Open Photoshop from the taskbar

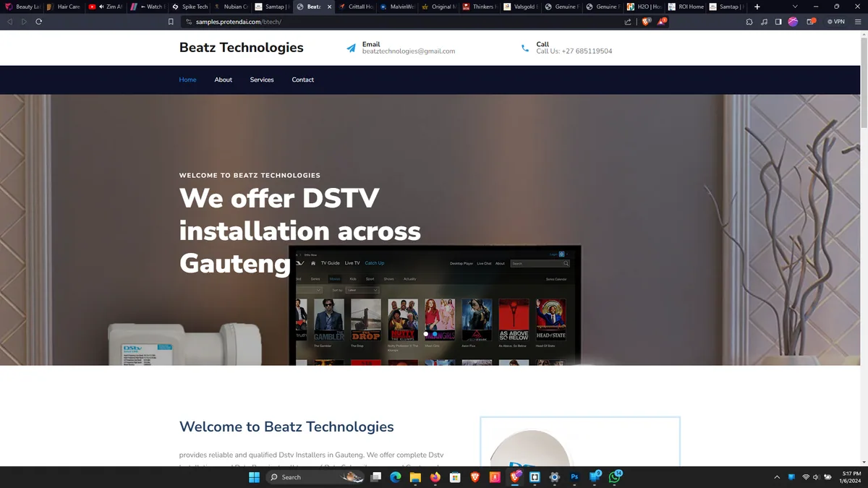click(x=575, y=477)
